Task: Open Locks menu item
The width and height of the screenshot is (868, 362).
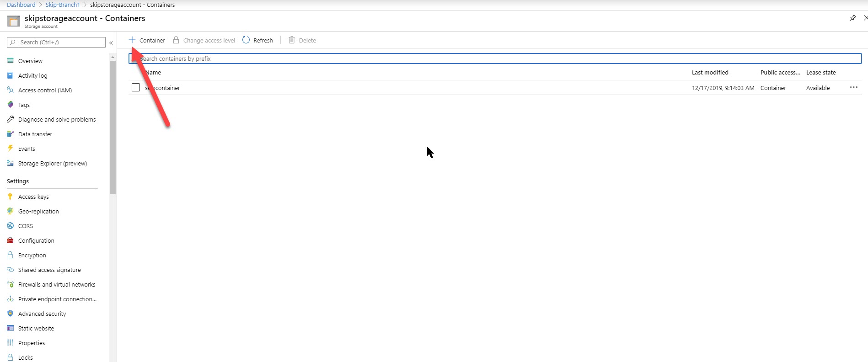Action: tap(26, 357)
